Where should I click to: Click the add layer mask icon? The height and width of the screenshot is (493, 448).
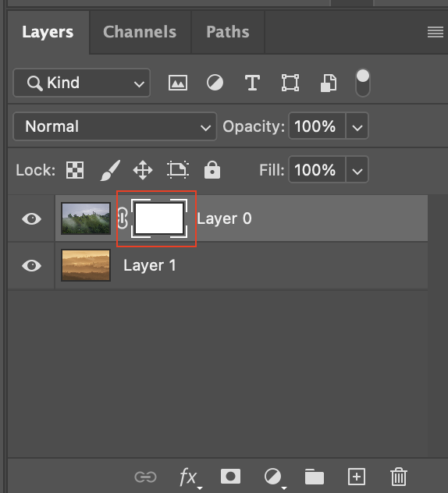point(230,477)
